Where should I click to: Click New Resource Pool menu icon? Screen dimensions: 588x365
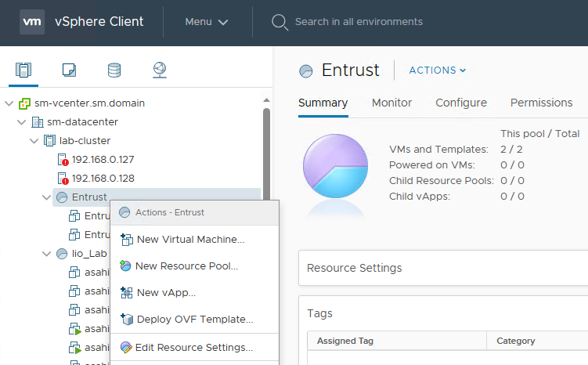[125, 266]
